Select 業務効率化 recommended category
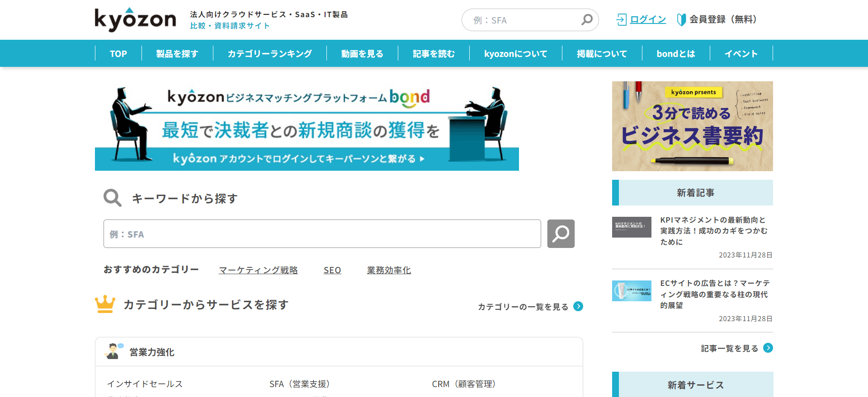Screen dimensions: 868x397 pyautogui.click(x=389, y=270)
